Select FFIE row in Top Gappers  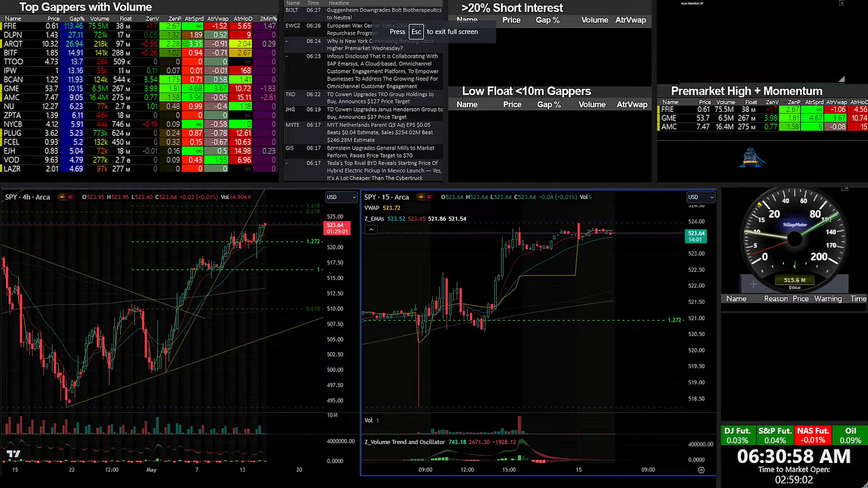point(139,26)
